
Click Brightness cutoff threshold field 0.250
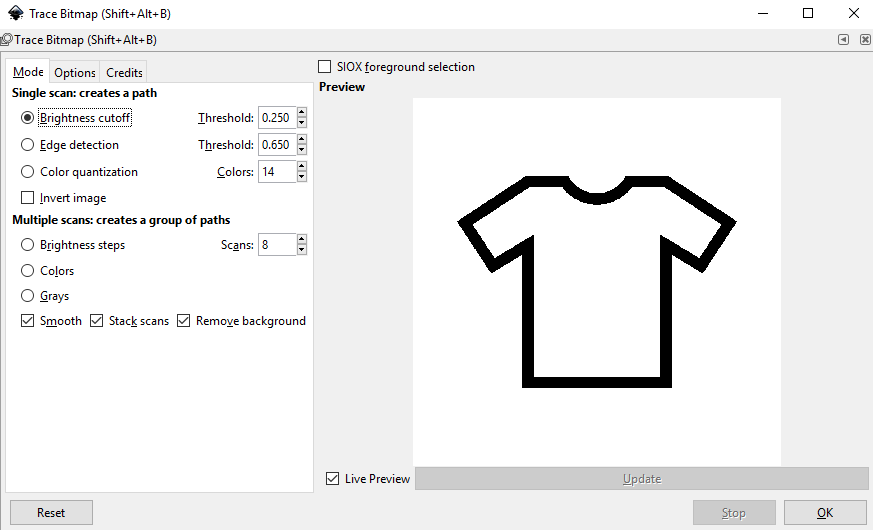click(277, 118)
